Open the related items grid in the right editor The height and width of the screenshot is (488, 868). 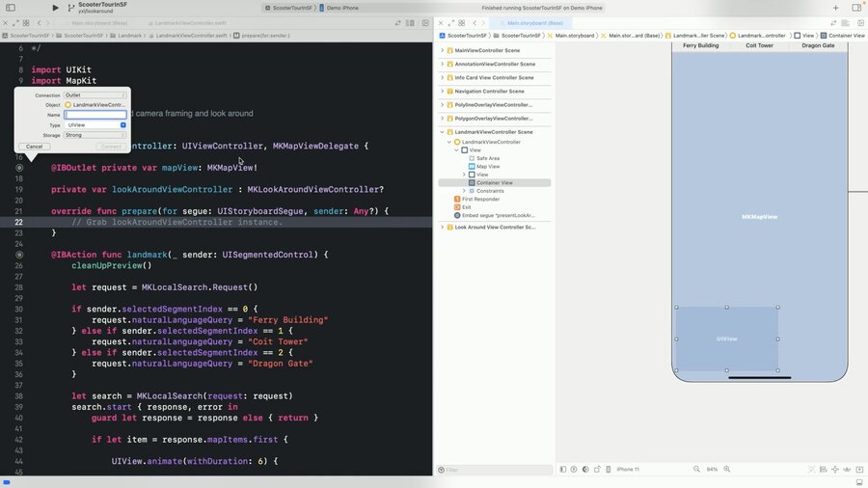click(x=462, y=23)
